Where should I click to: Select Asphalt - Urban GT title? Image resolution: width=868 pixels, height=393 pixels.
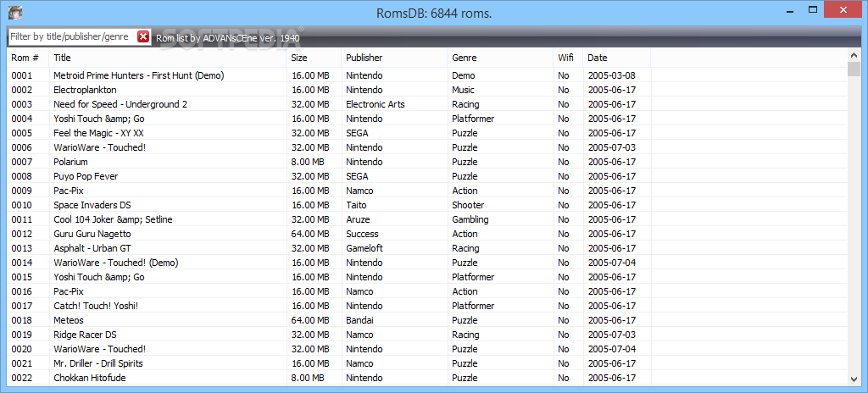tap(92, 248)
